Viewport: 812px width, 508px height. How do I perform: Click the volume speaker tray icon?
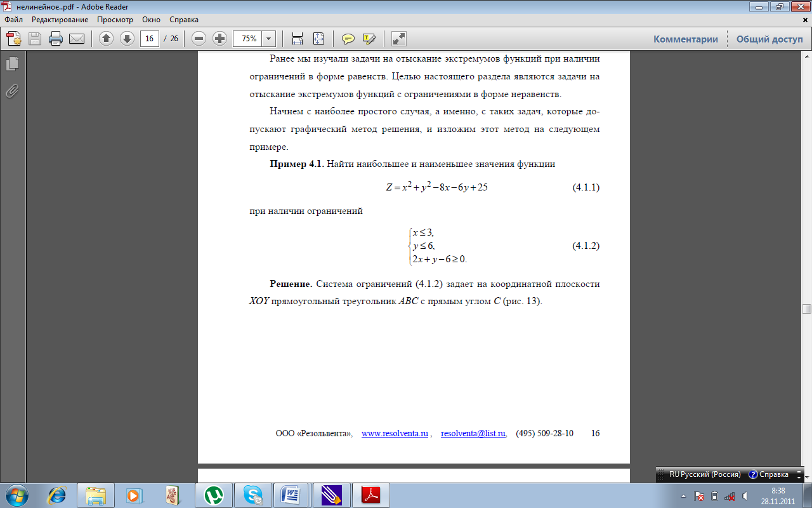click(745, 496)
